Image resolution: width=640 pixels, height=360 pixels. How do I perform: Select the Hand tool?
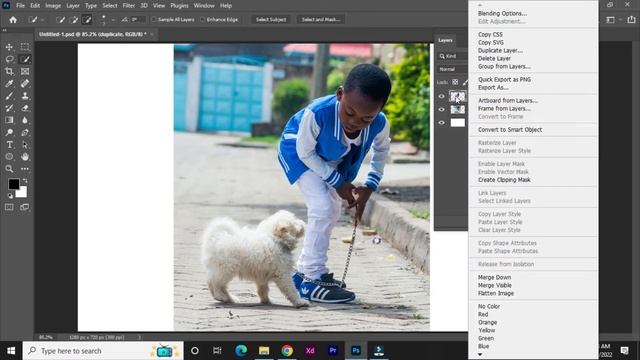[25, 157]
